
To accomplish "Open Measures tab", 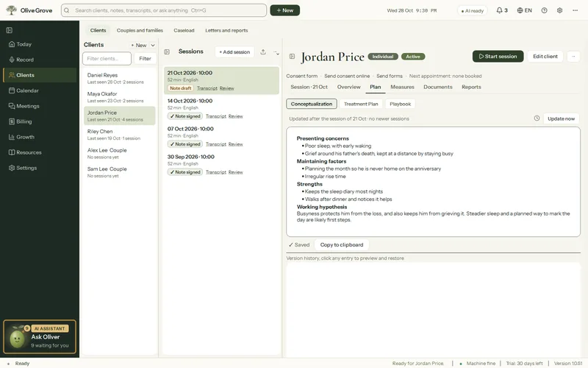I will tap(402, 87).
